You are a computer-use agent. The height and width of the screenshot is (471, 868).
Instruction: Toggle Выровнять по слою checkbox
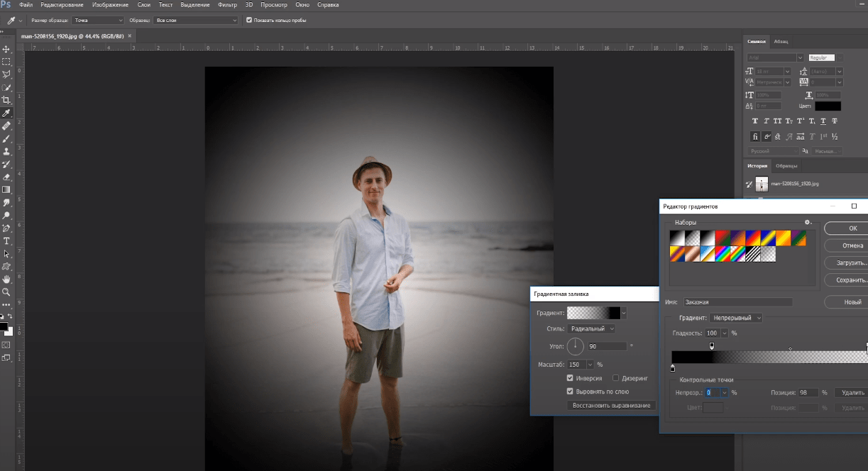tap(570, 391)
